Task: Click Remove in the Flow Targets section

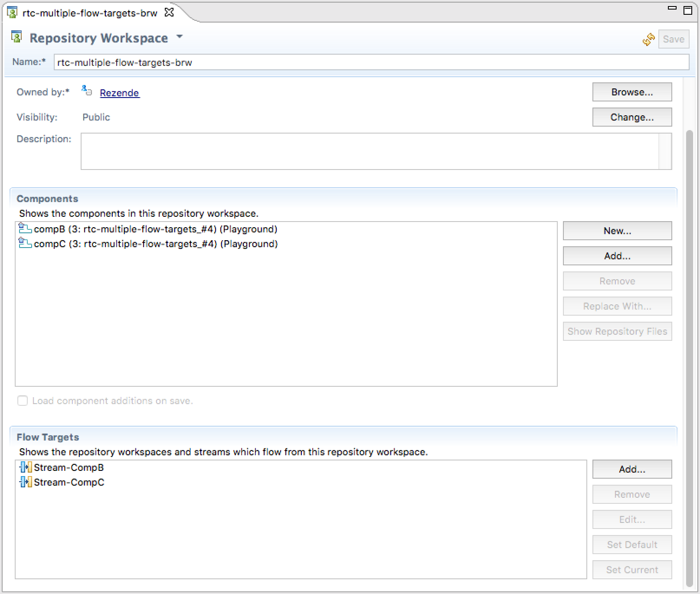Action: (632, 494)
